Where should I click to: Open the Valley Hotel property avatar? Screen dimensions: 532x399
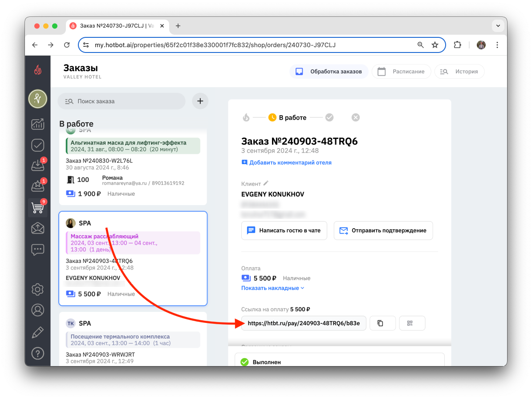(38, 99)
